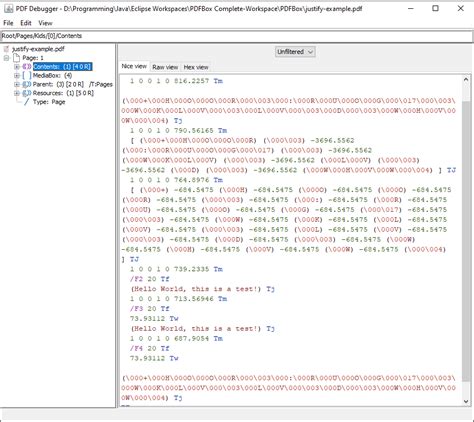This screenshot has width=474, height=422.
Task: Open the Unfiltered dropdown
Action: [x=295, y=52]
